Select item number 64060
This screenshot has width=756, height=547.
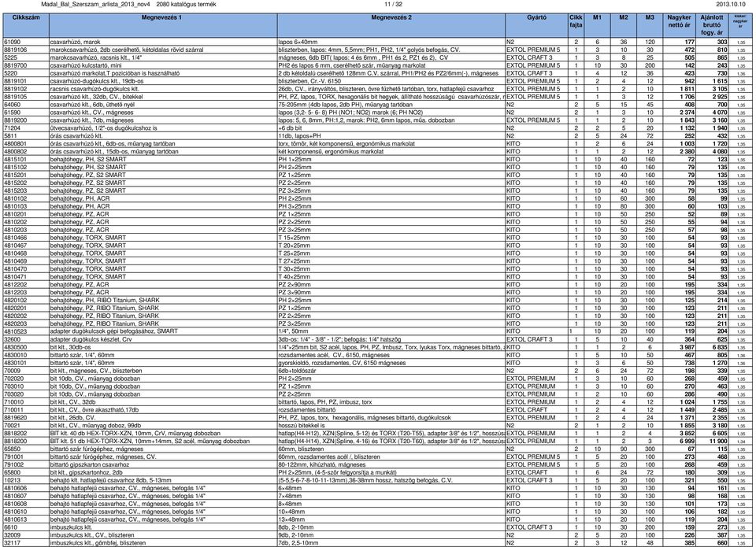tap(12, 105)
